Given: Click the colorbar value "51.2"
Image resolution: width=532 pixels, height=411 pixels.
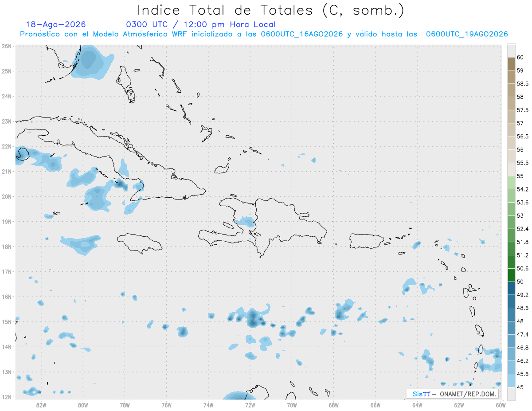Looking at the screenshot, I should [x=523, y=255].
